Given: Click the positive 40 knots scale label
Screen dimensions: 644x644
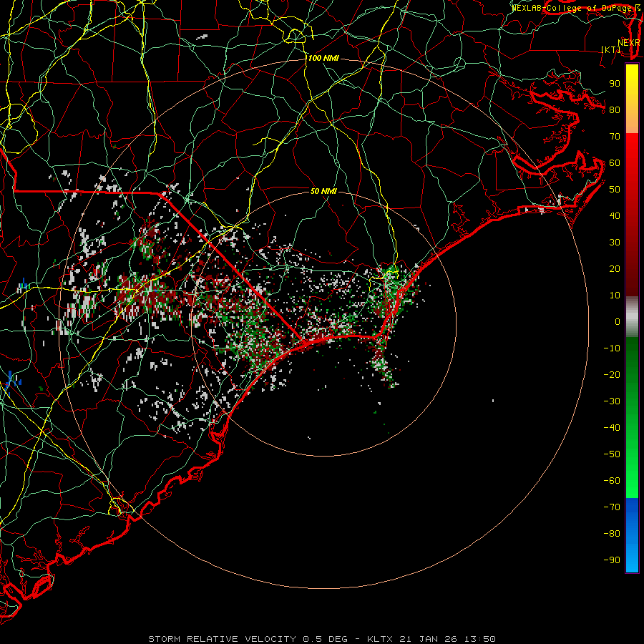Looking at the screenshot, I should click(x=615, y=215).
